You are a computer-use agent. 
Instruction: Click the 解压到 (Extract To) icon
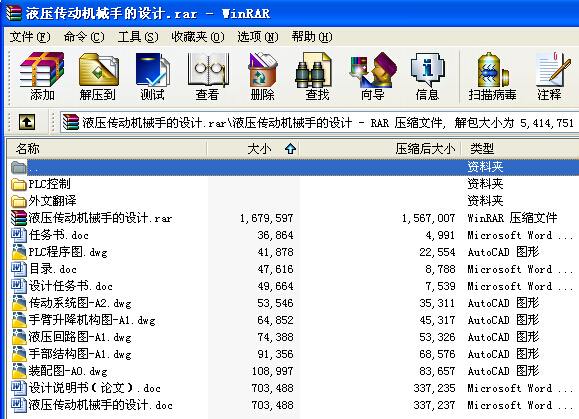coord(98,76)
